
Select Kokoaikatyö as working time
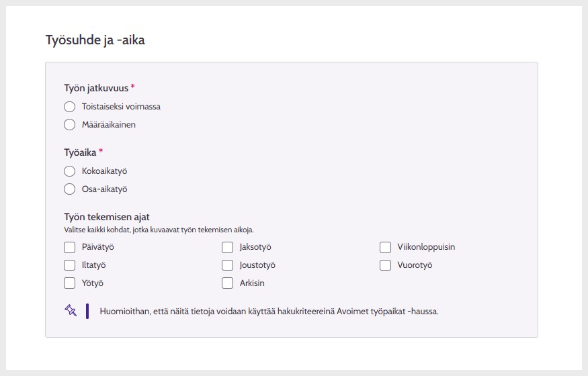tap(69, 171)
